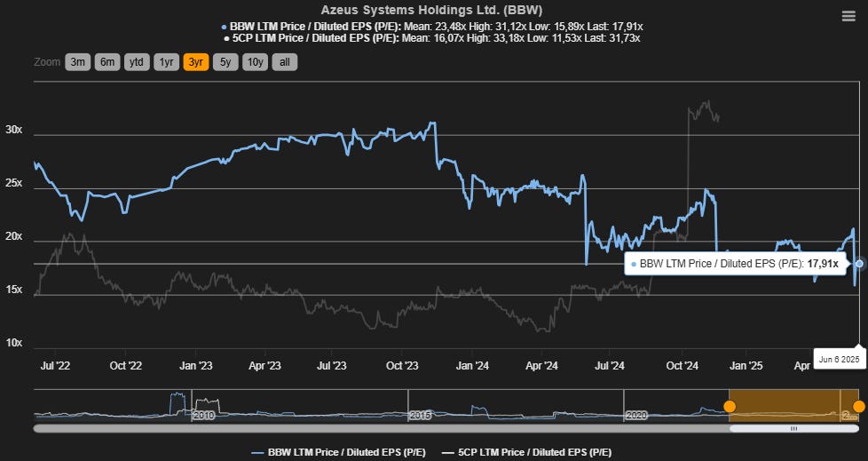Switch chart range to 10y

coord(256,62)
